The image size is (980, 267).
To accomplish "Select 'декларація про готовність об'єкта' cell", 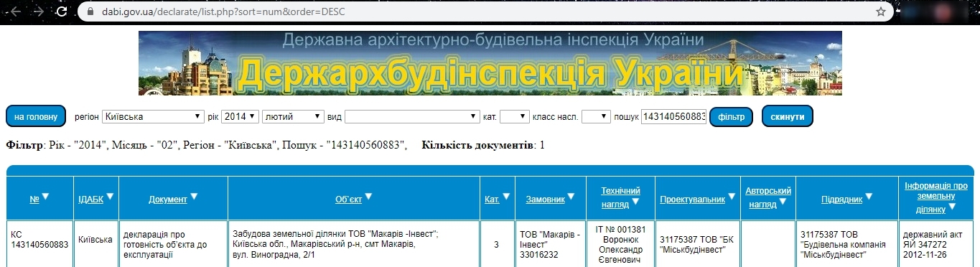I will coord(173,244).
